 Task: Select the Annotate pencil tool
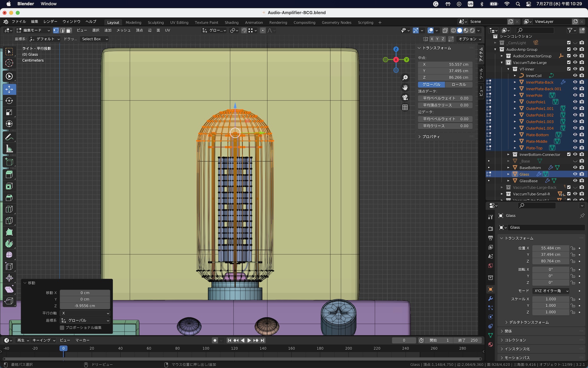(x=9, y=137)
